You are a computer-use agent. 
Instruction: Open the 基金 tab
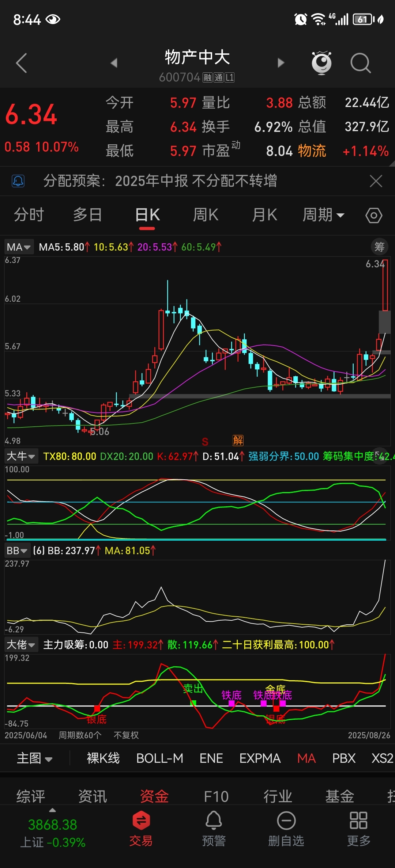[x=340, y=796]
